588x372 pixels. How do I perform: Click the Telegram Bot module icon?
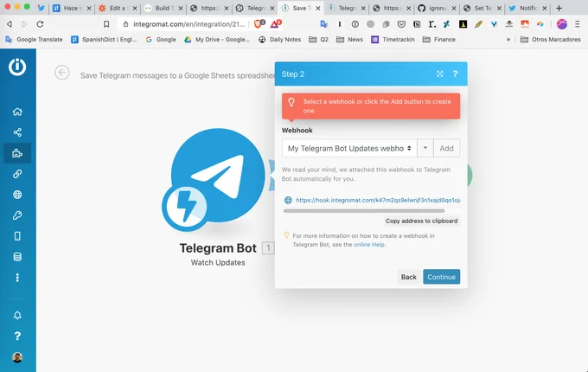click(218, 175)
